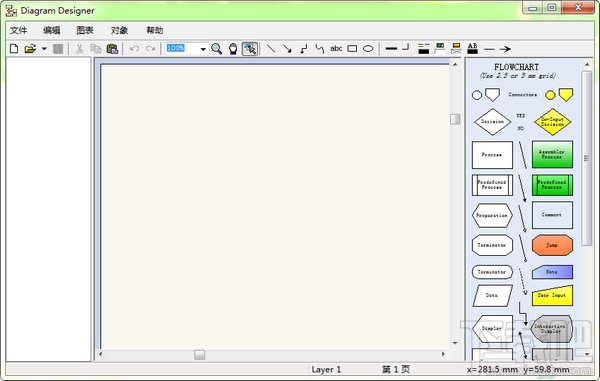Click the text color AB icon
The image size is (600, 381).
473,49
